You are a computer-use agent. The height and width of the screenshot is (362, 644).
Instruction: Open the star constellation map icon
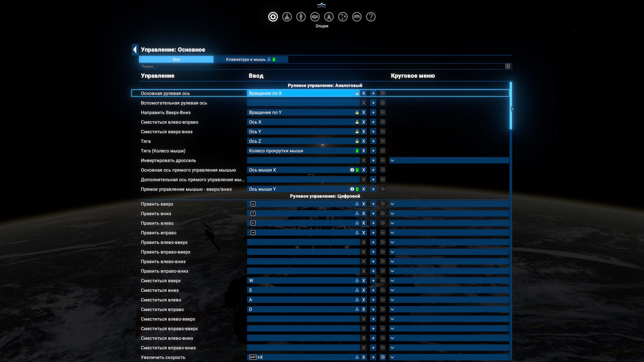click(343, 17)
